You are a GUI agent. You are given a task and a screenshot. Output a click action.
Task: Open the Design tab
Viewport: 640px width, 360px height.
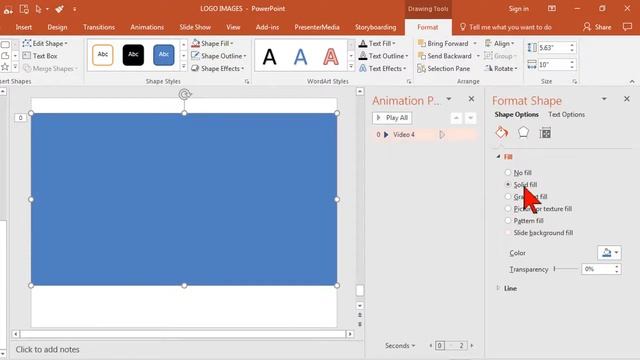tap(57, 27)
